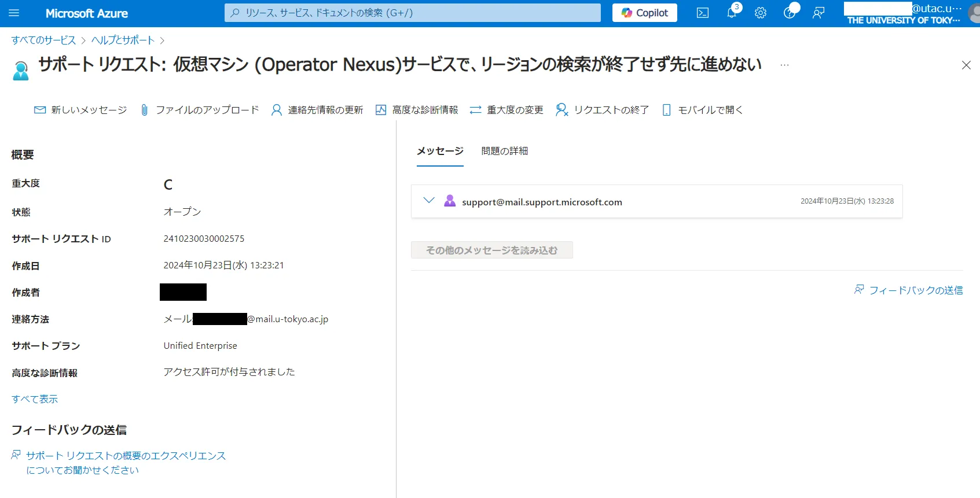Open the settings gear in header
This screenshot has width=980, height=498.
click(761, 13)
